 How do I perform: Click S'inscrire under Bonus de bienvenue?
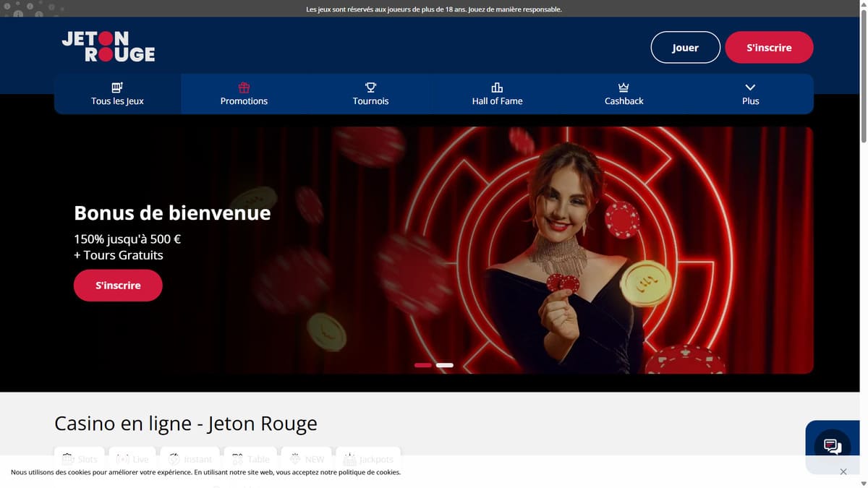coord(118,286)
